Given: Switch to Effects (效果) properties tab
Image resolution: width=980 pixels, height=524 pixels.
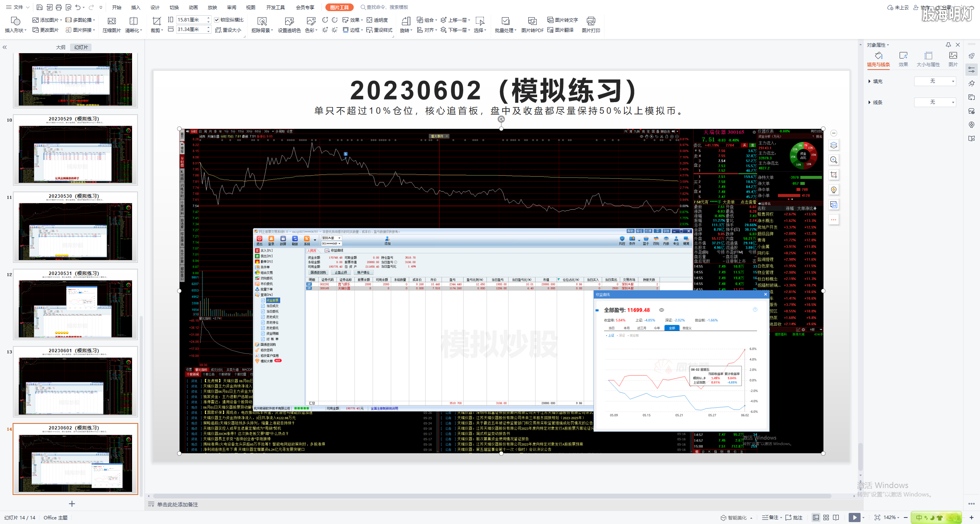Looking at the screenshot, I should [903, 59].
